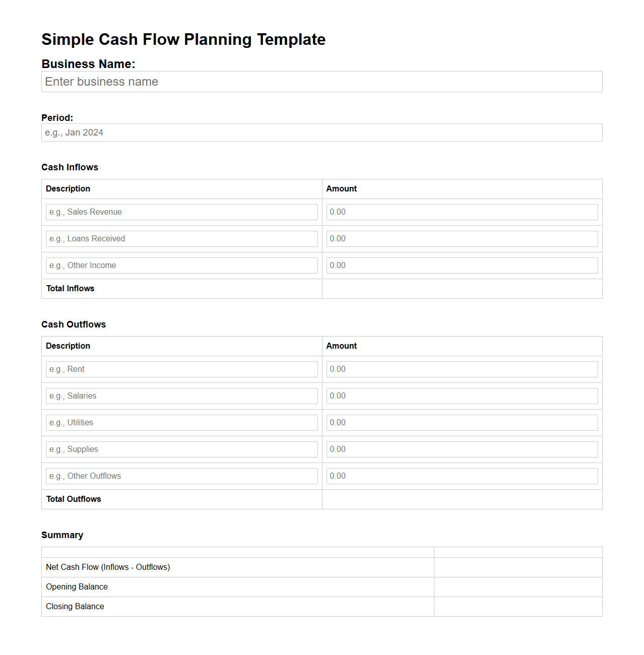The height and width of the screenshot is (655, 644).
Task: Select the Supplies description field
Action: tap(181, 449)
